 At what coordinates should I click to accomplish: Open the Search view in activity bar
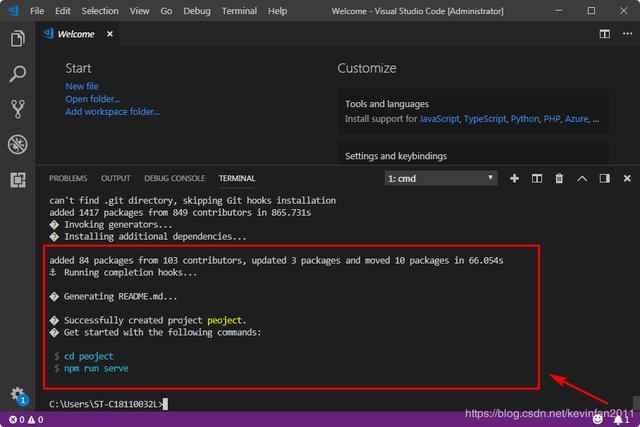click(x=18, y=74)
